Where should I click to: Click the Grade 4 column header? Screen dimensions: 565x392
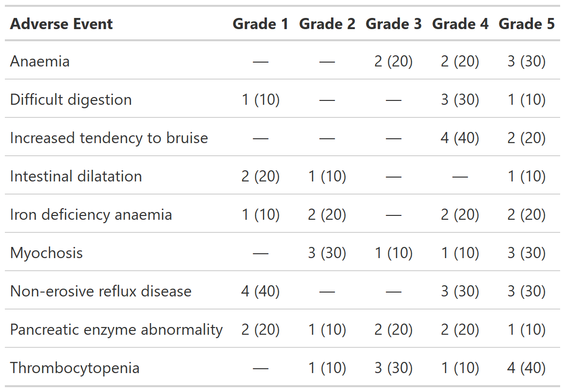(x=460, y=24)
